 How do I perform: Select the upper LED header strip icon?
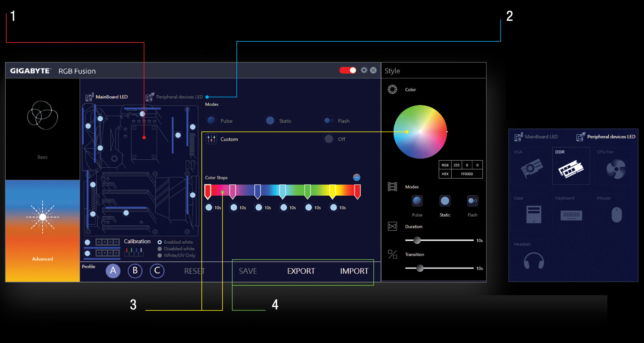click(107, 242)
